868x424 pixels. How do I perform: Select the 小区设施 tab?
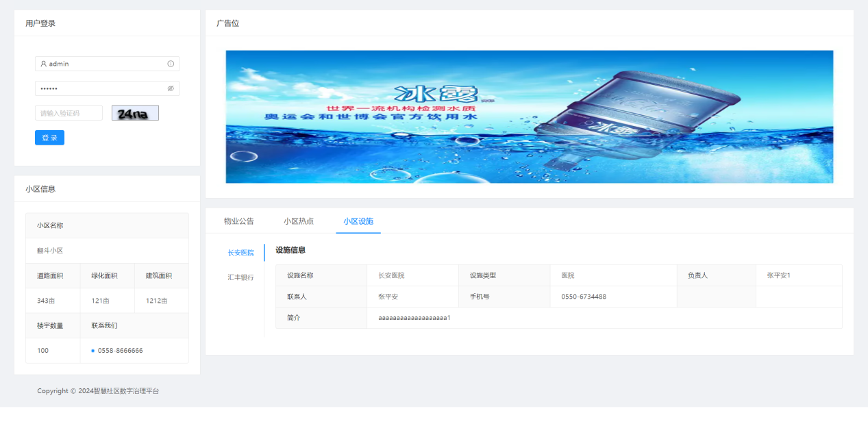click(358, 221)
